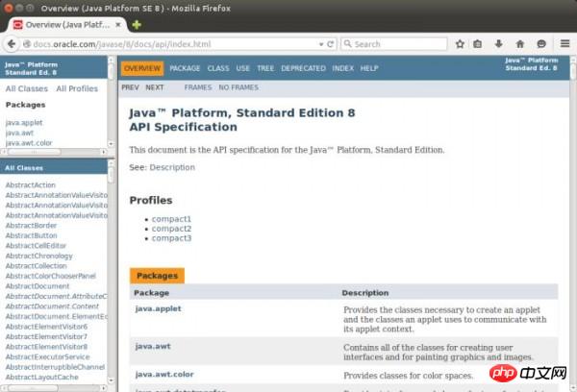Screen dimensions: 577x392
Task: Open the AbstractButton class link
Action: (x=32, y=235)
